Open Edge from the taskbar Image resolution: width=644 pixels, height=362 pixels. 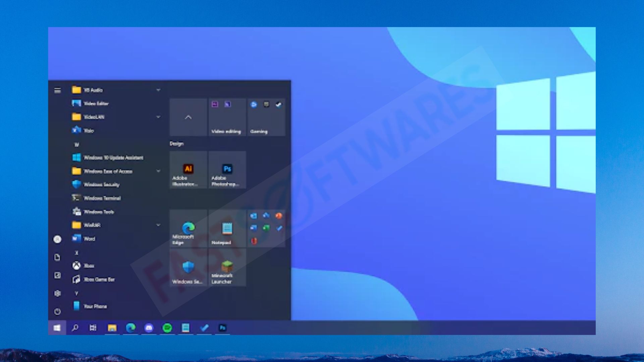tap(130, 328)
